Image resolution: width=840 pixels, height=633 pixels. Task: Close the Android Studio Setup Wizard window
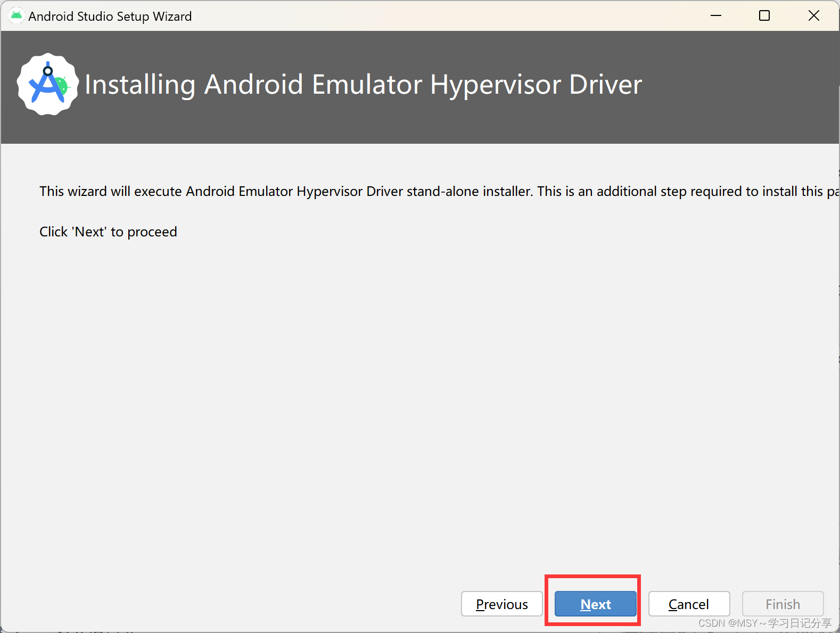click(x=814, y=15)
